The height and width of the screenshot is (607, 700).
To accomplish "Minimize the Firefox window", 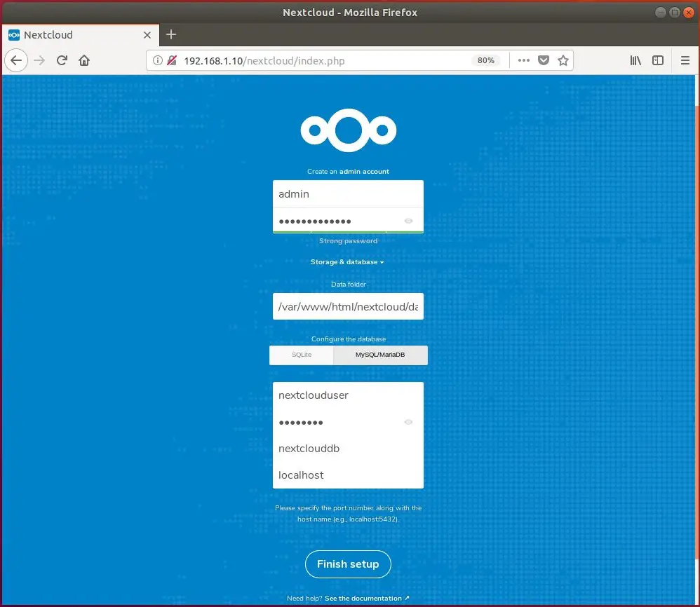I will [660, 12].
